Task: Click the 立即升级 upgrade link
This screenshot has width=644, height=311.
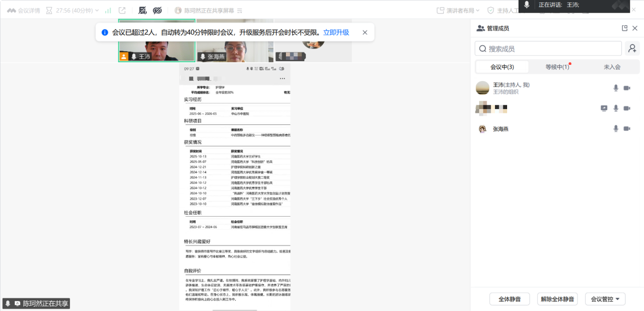Action: point(336,32)
